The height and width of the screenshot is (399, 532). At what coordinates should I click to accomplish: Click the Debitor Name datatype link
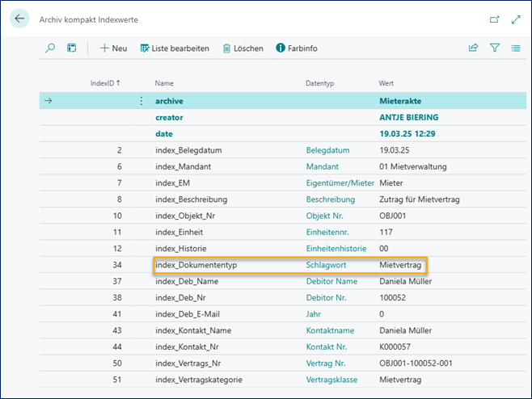click(331, 281)
